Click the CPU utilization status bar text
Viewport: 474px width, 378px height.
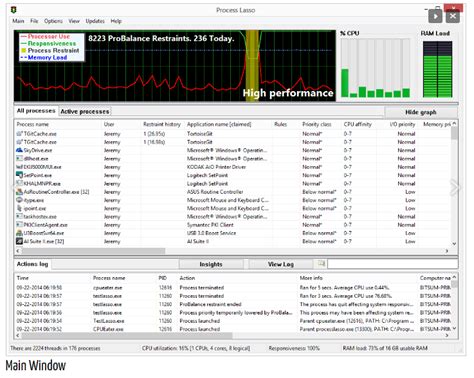coord(196,348)
